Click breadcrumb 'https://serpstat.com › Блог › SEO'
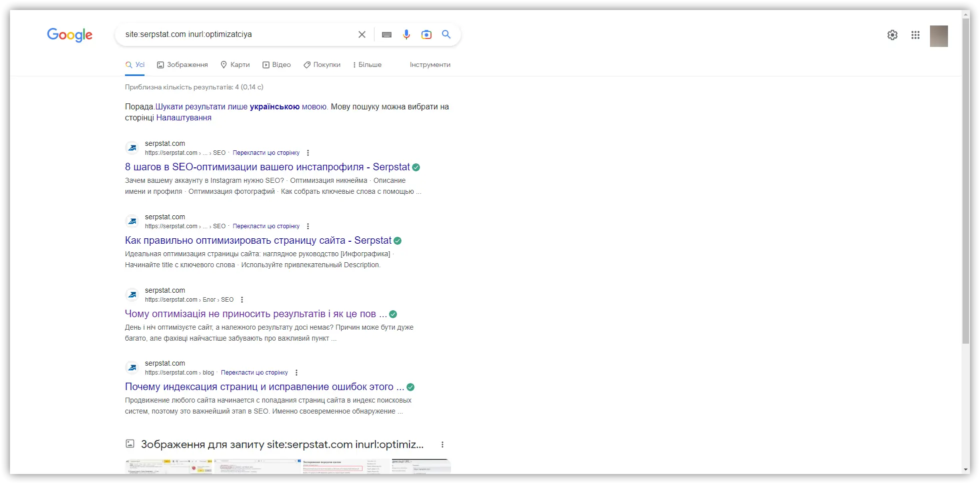The height and width of the screenshot is (484, 980). coord(189,300)
